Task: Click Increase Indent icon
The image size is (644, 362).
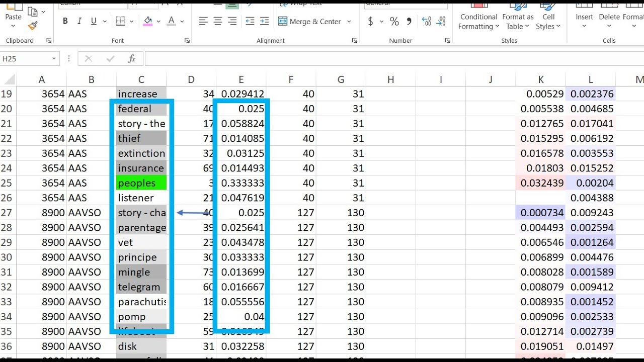Action: pos(265,21)
